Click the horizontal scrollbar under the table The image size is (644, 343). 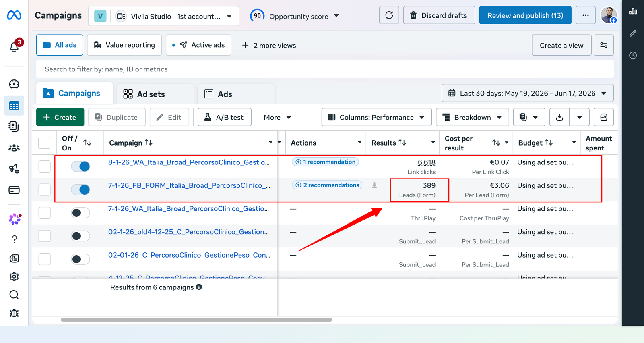196,320
